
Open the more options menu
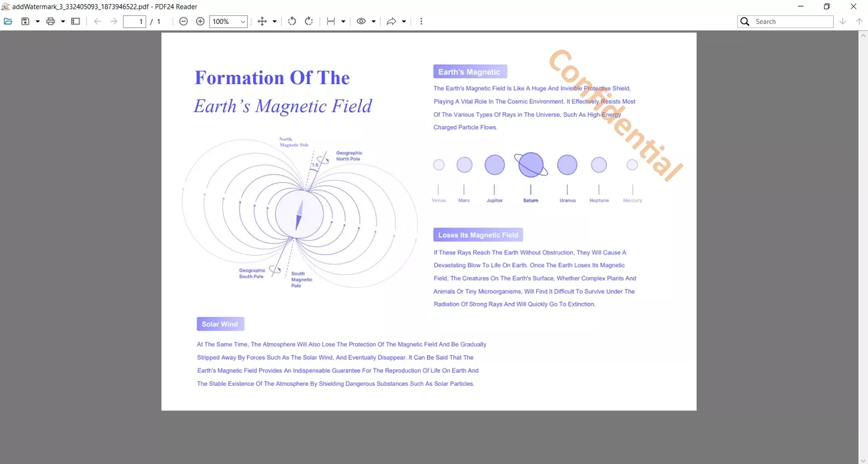(x=421, y=21)
